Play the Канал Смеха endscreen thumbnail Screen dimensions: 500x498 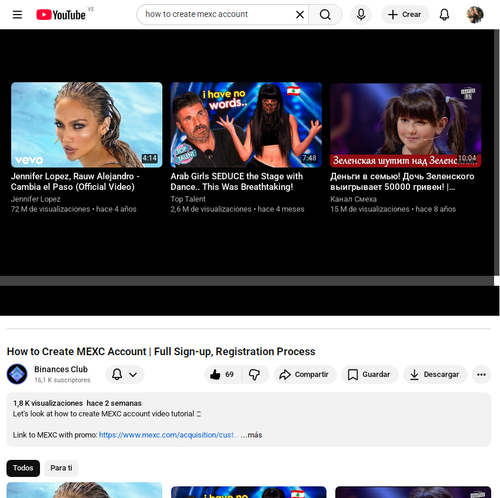tap(406, 125)
